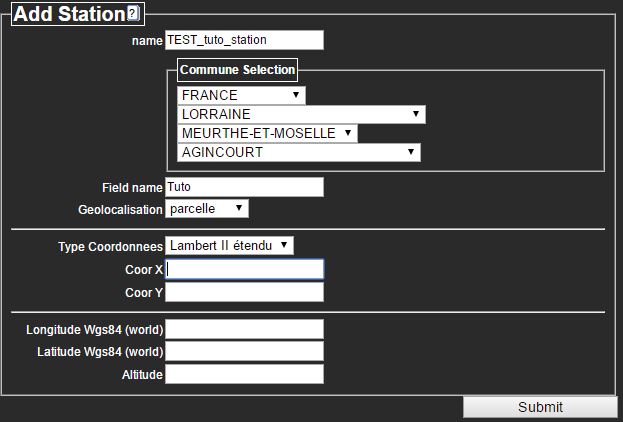Image resolution: width=623 pixels, height=422 pixels.
Task: Open the FRANCE country dropdown
Action: tap(241, 95)
